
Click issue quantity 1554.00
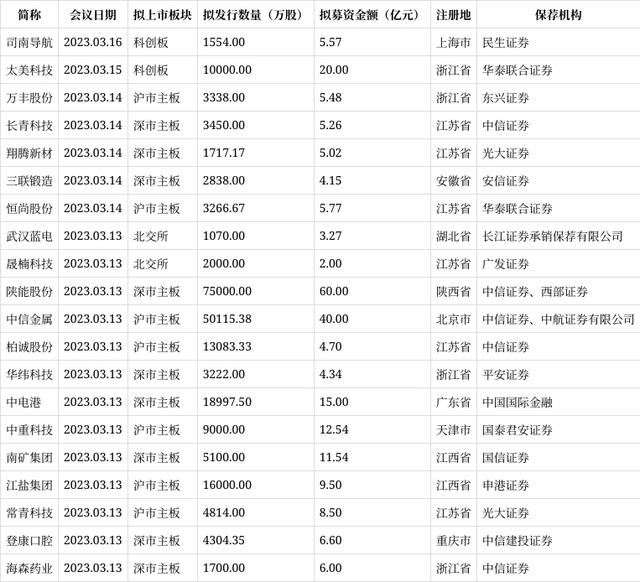click(224, 42)
